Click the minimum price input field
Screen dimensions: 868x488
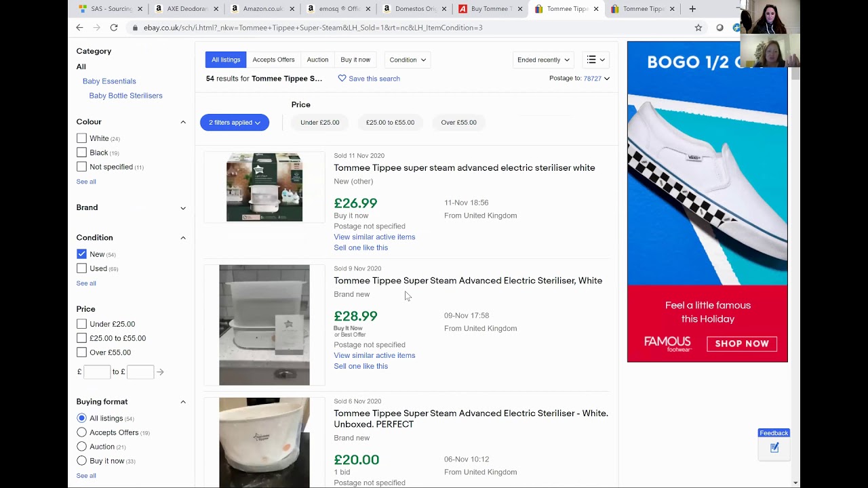pos(97,371)
